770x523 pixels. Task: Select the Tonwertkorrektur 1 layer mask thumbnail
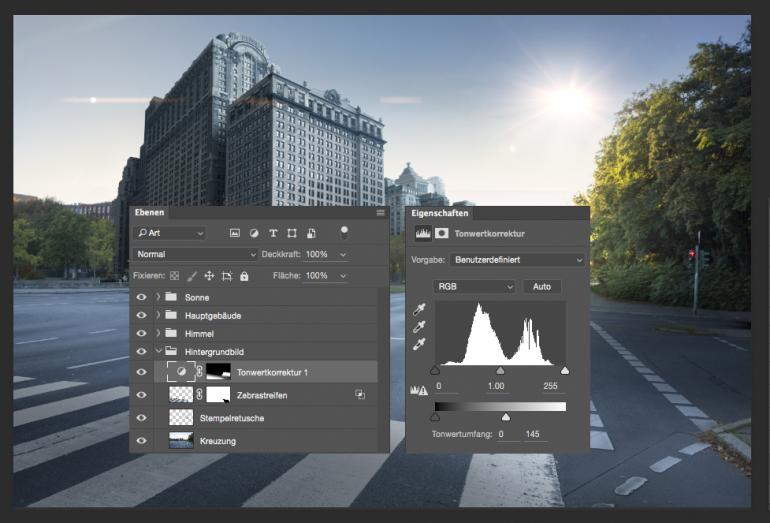pos(218,372)
